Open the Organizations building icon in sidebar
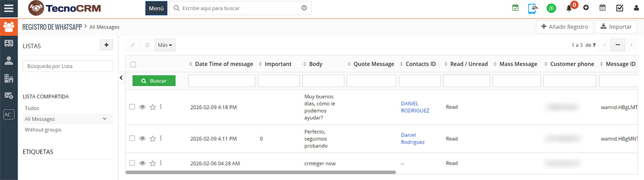The width and height of the screenshot is (644, 180). (9, 78)
